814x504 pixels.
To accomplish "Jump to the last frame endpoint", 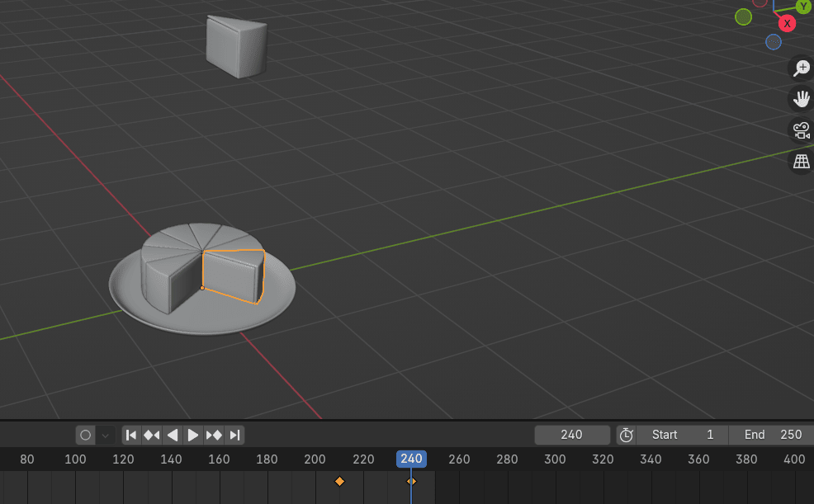I will coord(234,435).
